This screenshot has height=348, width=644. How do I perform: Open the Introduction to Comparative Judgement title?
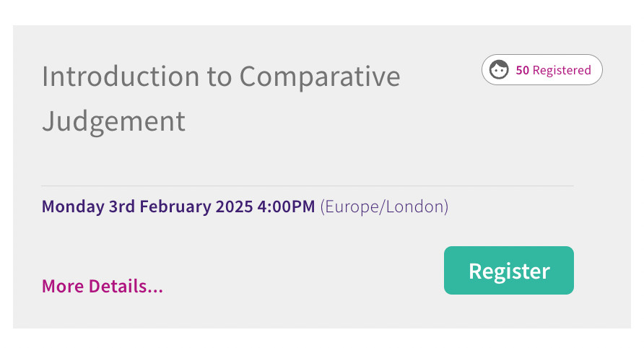tap(221, 99)
